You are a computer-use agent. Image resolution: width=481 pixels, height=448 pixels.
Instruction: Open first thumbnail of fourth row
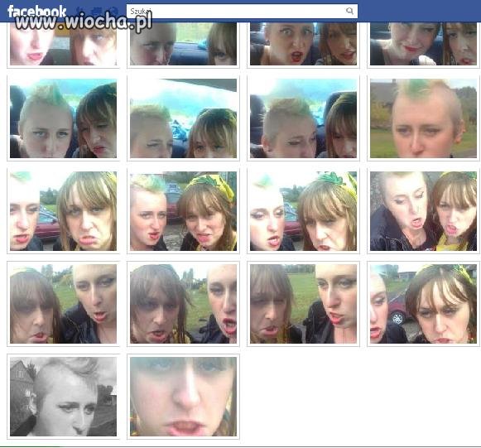point(63,303)
